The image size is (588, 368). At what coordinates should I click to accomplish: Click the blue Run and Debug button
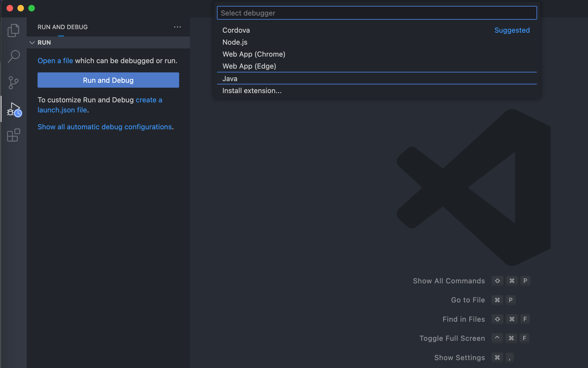point(108,80)
